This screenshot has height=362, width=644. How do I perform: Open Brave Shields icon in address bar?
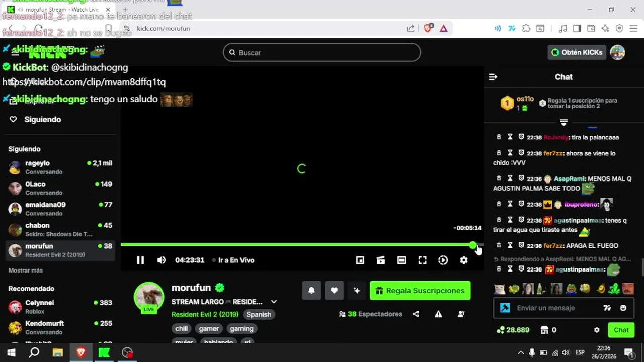[428, 28]
